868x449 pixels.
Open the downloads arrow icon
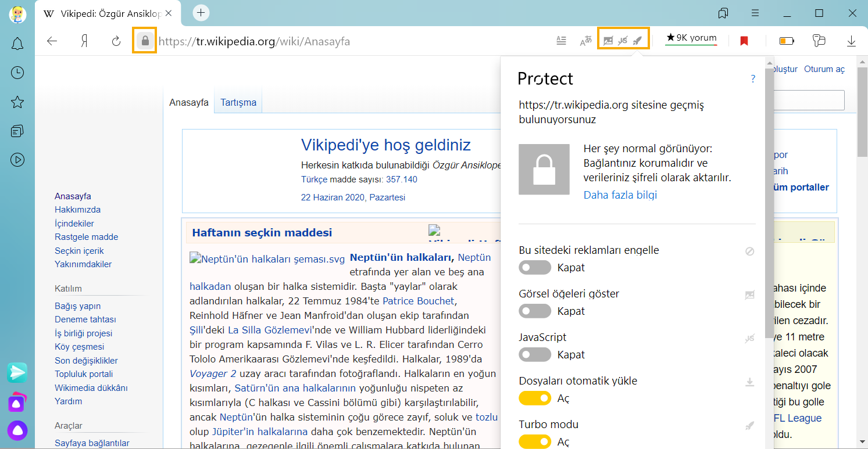pos(851,41)
